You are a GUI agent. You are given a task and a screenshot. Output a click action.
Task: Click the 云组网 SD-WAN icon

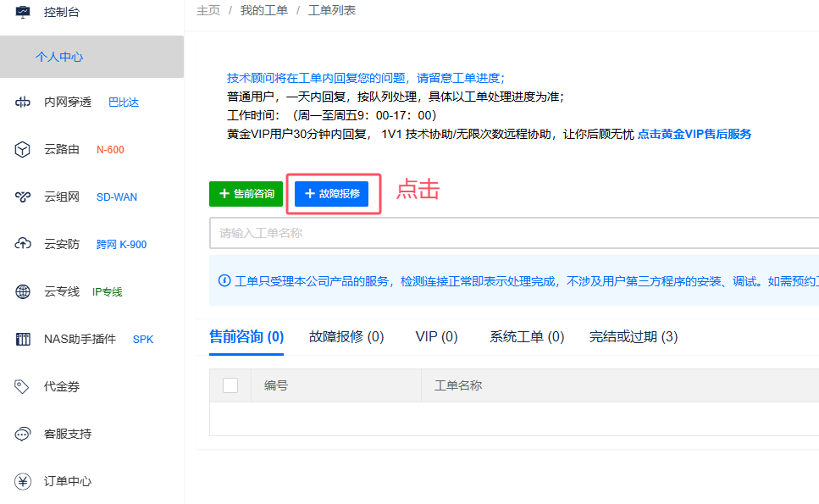coord(23,197)
